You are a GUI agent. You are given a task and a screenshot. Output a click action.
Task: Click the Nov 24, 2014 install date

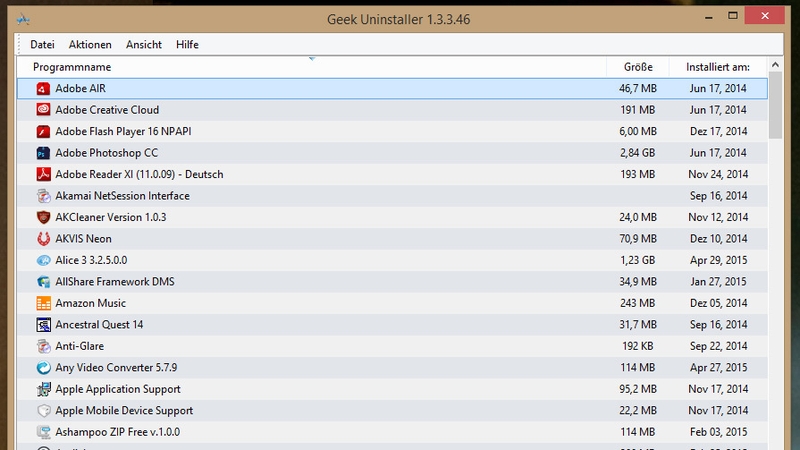coord(718,174)
